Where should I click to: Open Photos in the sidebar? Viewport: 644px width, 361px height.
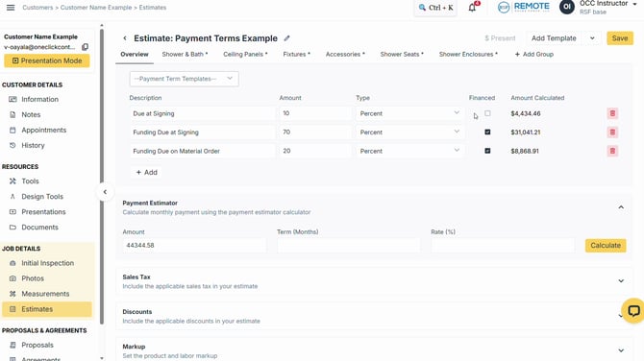33,278
